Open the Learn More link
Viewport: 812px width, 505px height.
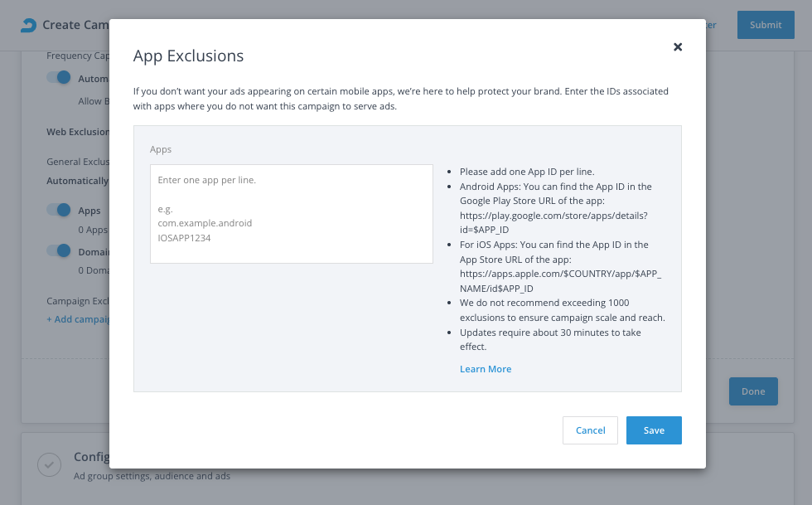pos(486,369)
